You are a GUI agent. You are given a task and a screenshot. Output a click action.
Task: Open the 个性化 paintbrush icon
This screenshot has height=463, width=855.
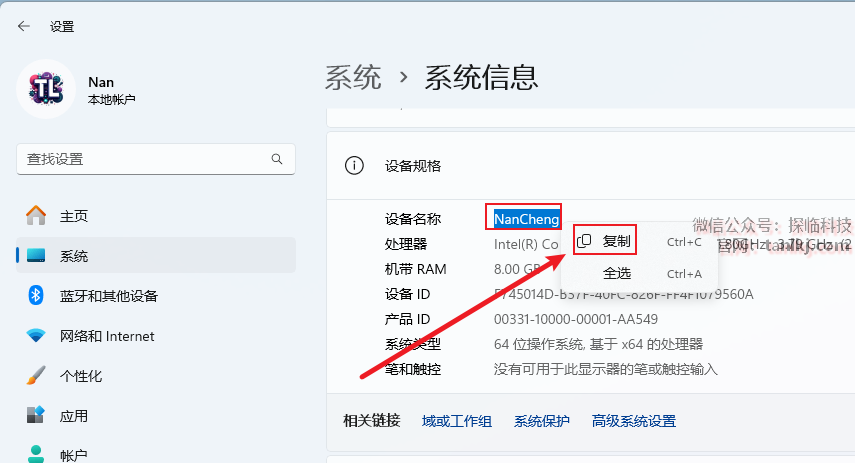[36, 375]
